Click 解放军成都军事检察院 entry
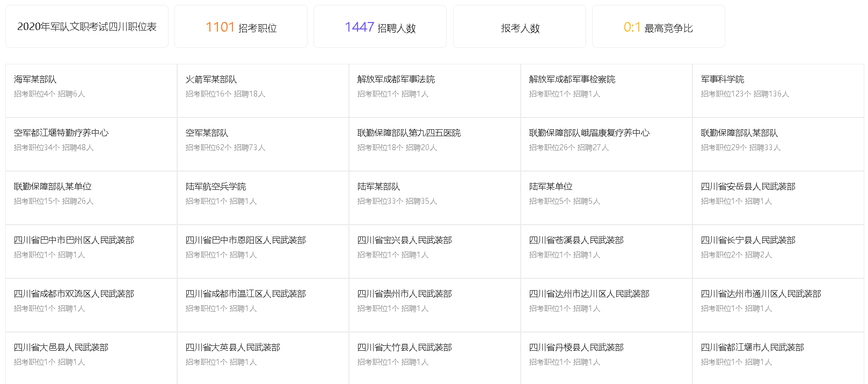 coord(606,90)
